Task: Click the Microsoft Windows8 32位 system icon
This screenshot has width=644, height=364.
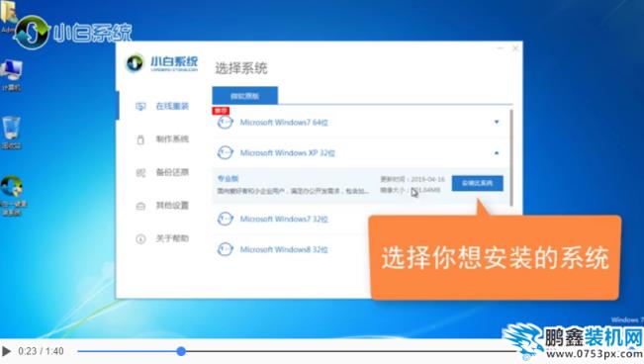Action: click(x=225, y=249)
